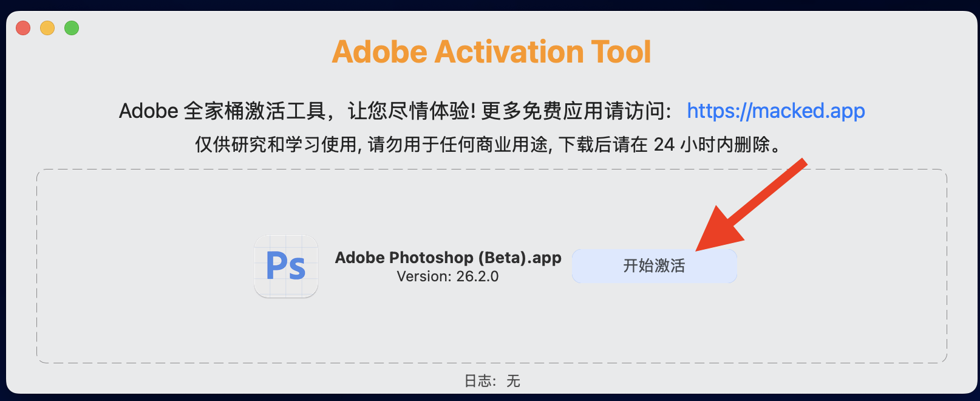Zoom the window with the green button
980x401 pixels.
pyautogui.click(x=72, y=28)
